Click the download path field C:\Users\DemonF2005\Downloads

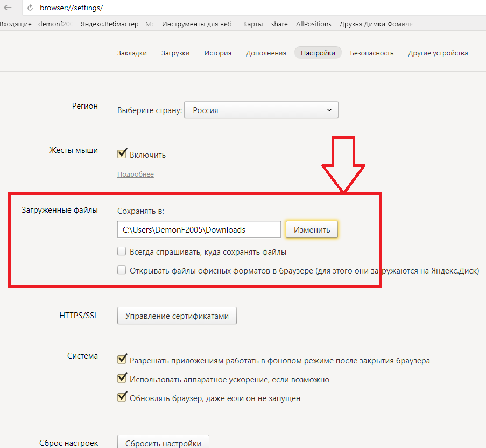click(x=199, y=230)
